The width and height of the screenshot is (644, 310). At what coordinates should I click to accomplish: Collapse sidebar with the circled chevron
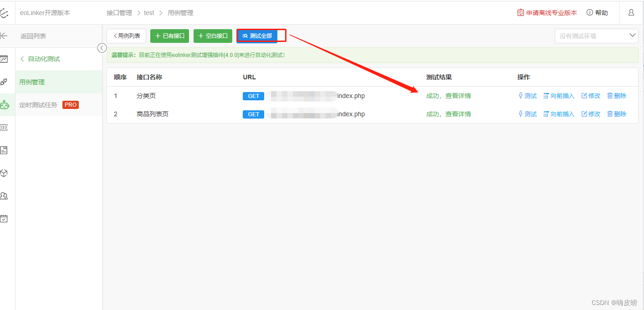pyautogui.click(x=102, y=48)
